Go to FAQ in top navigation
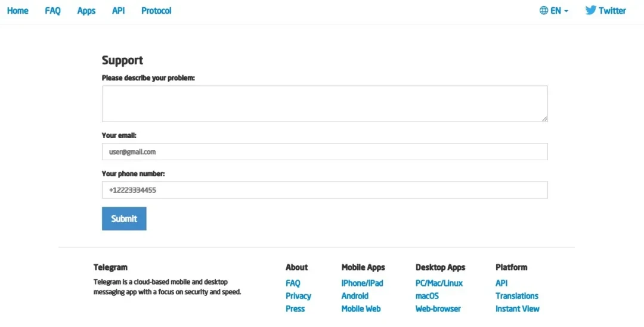The height and width of the screenshot is (327, 644). [52, 11]
